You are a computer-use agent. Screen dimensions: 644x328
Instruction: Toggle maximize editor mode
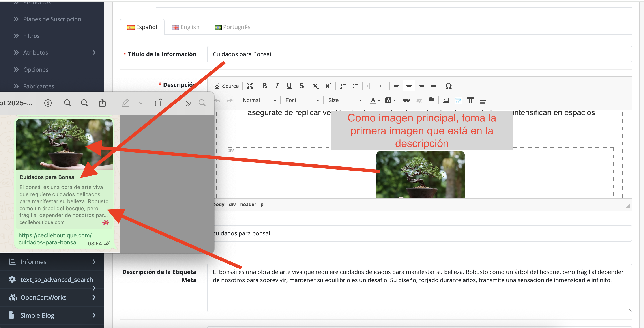[249, 86]
